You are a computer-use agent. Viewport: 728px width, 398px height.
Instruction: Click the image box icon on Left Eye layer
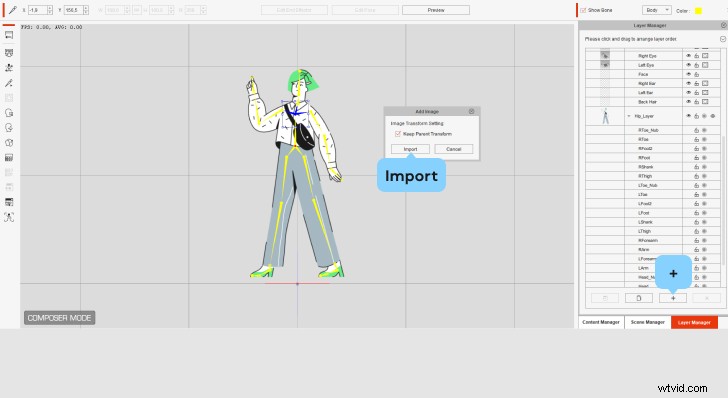[705, 65]
